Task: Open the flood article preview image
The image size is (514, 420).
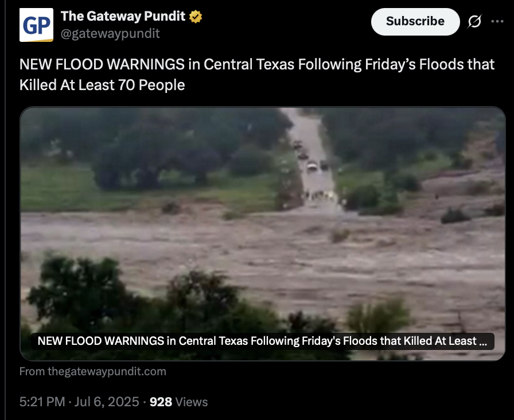Action: pyautogui.click(x=263, y=234)
